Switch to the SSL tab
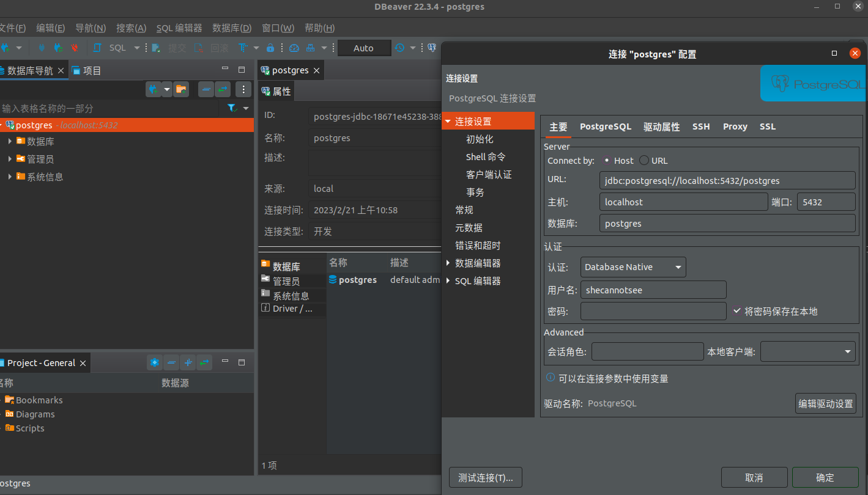868x495 pixels. [768, 127]
